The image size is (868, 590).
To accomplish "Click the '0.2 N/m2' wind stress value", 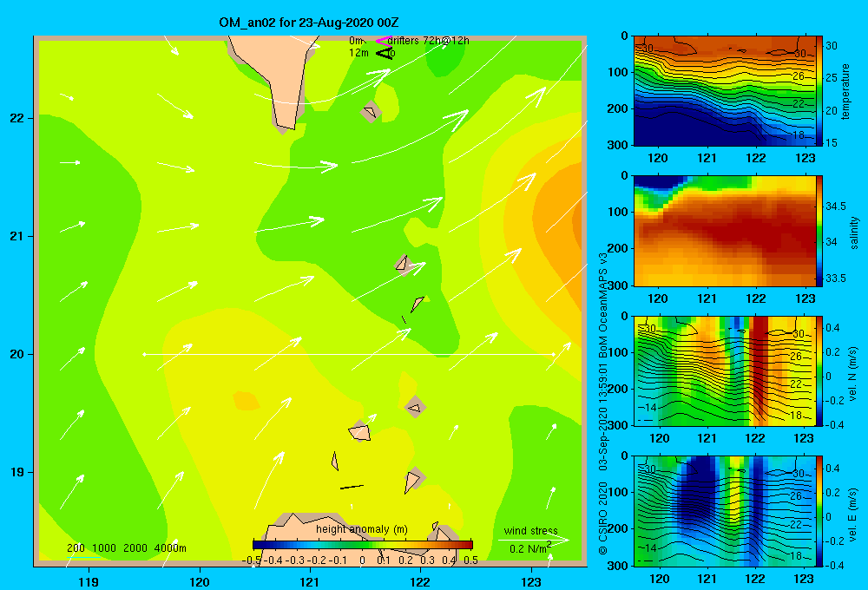I will point(530,548).
